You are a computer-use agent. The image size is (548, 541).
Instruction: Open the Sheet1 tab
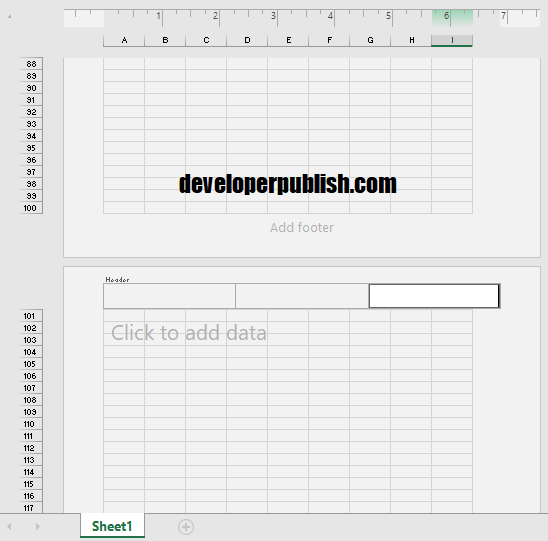click(112, 526)
